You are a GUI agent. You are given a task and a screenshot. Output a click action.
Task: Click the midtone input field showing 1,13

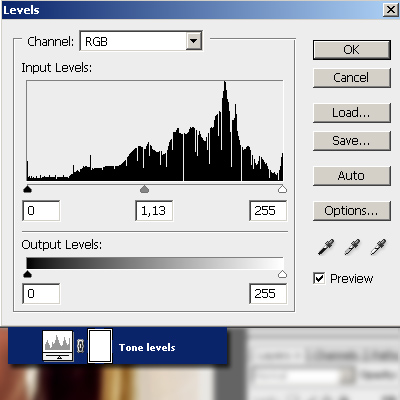click(x=154, y=211)
